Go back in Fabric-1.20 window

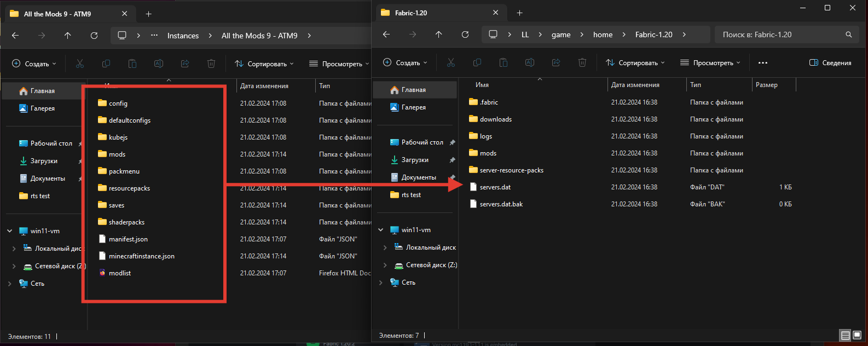(x=386, y=34)
